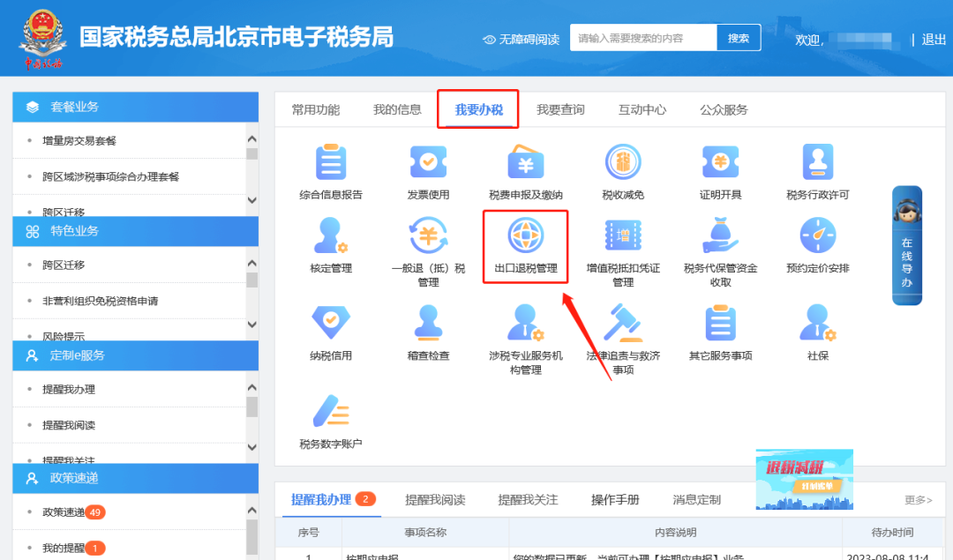This screenshot has height=560, width=953.
Task: Open 纳税信用 diamond icon
Action: click(x=331, y=323)
